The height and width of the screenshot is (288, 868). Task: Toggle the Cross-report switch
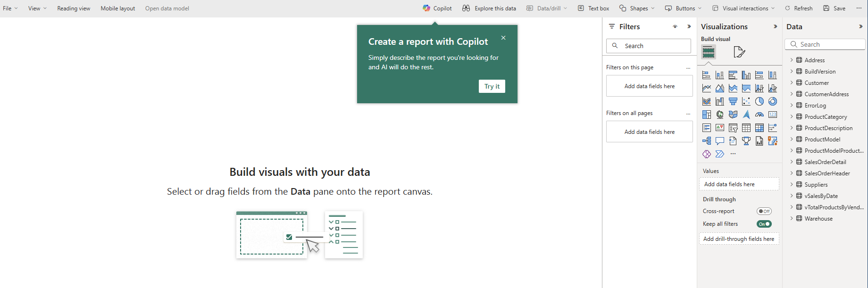point(764,211)
